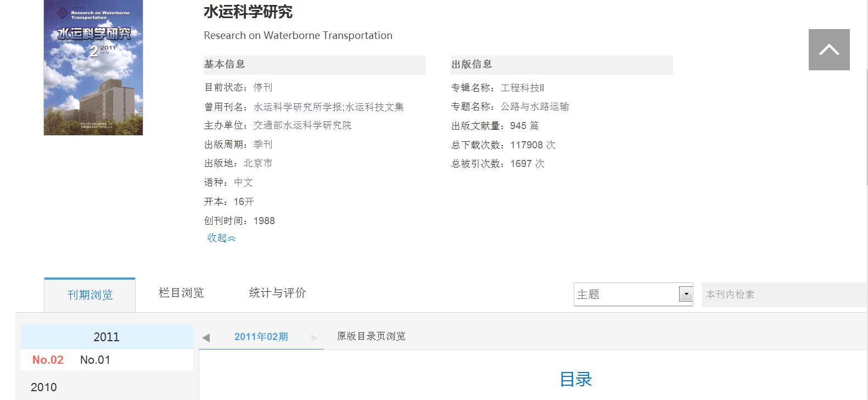Click the next issue right arrow

(x=314, y=337)
